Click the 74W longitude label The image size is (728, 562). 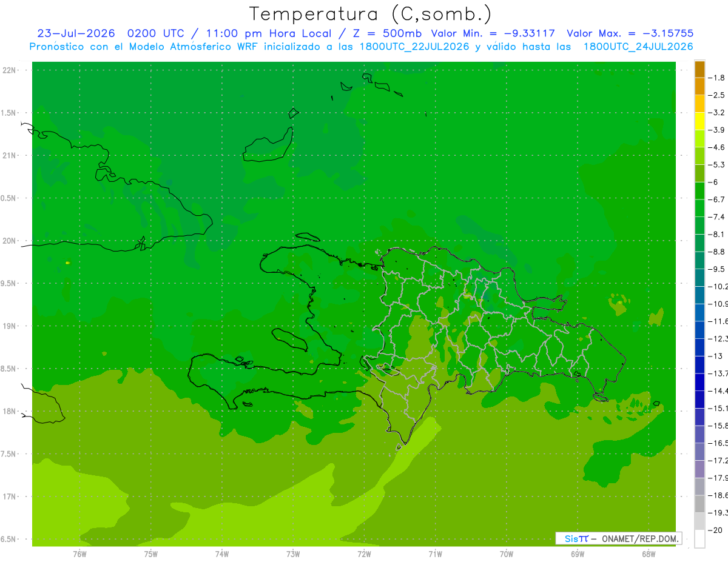coord(222,554)
